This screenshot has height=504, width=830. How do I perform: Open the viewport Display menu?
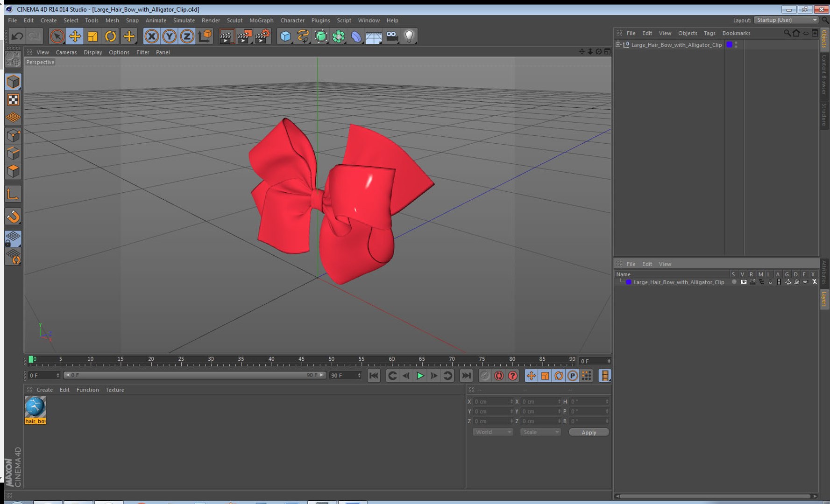93,52
